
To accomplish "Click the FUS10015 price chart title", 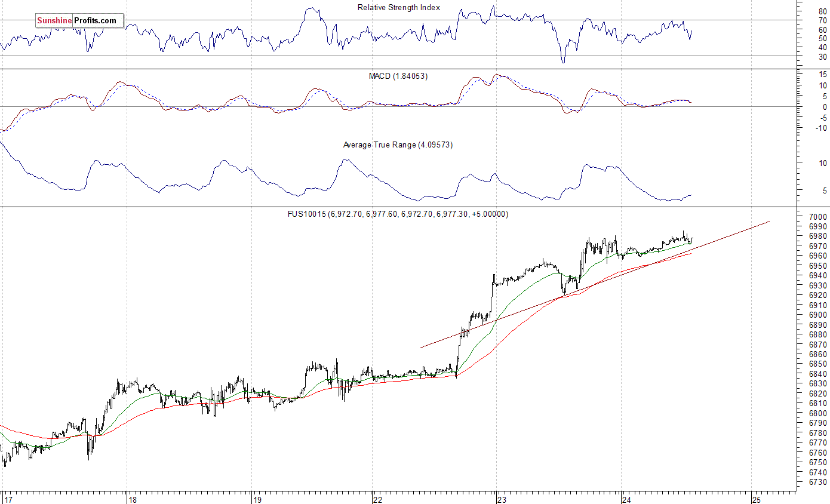I will tap(399, 214).
